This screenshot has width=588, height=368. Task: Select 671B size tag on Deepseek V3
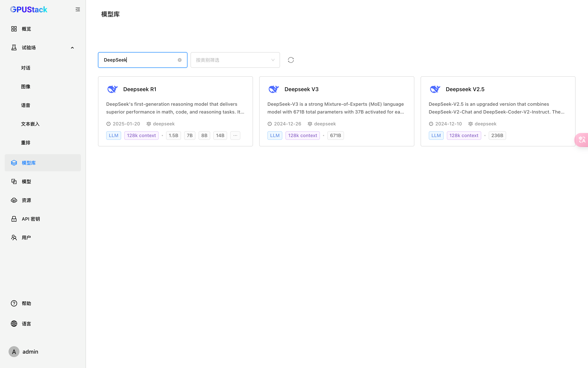[x=336, y=136]
